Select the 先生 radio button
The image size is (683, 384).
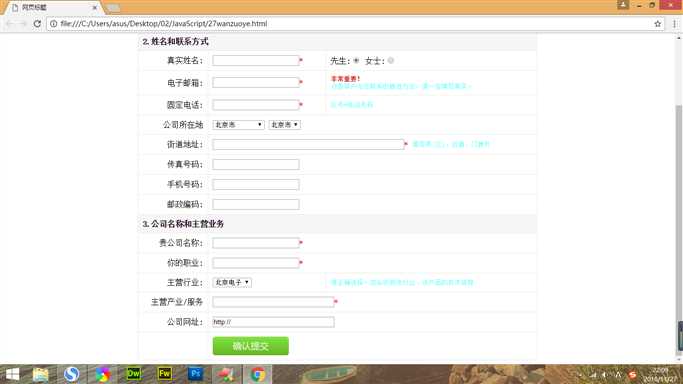(x=356, y=61)
